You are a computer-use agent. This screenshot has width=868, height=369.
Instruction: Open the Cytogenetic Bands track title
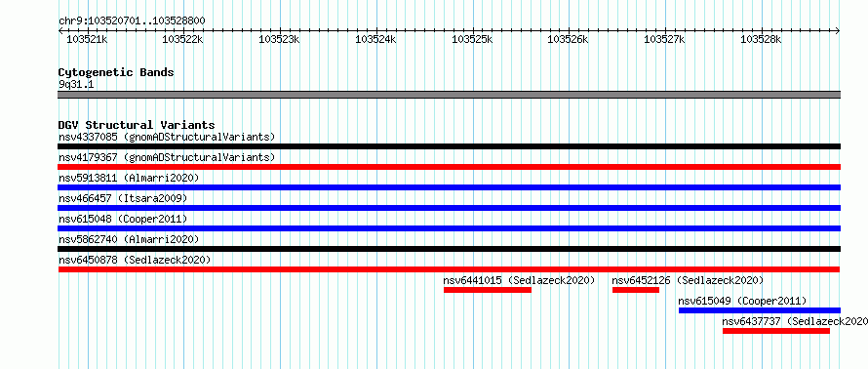tap(116, 72)
